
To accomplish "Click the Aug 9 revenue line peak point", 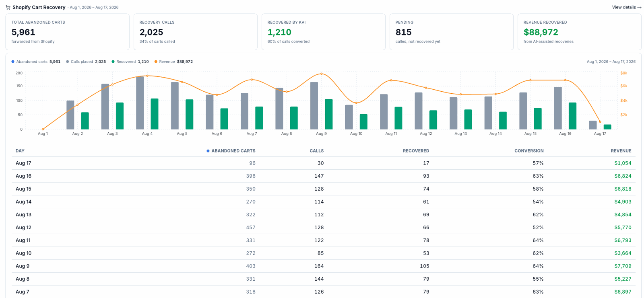I will 321,74.
